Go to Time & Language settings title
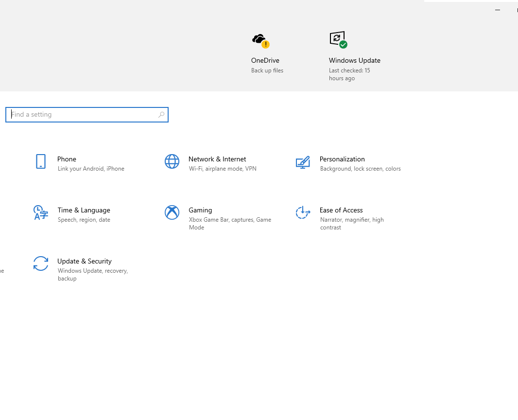Image resolution: width=518 pixels, height=420 pixels. pos(84,210)
